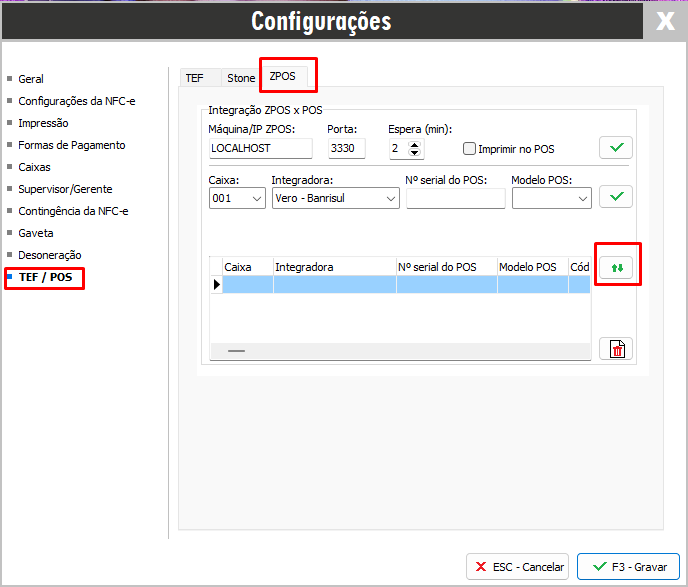688x587 pixels.
Task: Click the grid horizontal scrollbar
Action: point(400,351)
